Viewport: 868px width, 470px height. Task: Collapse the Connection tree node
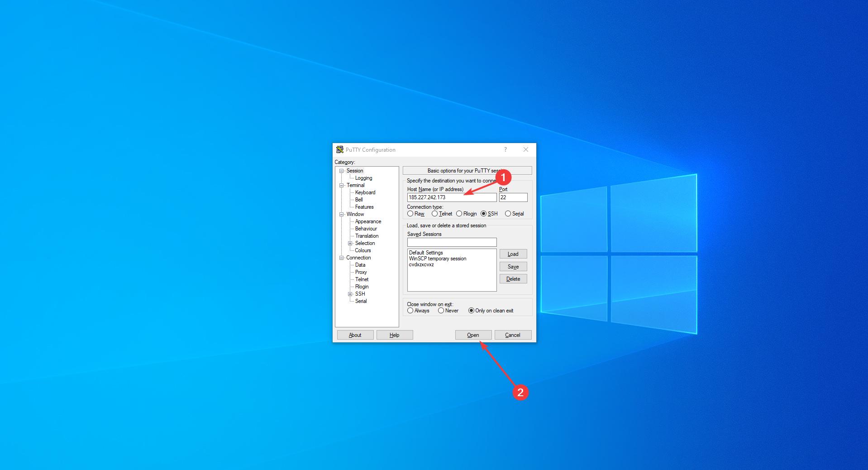tap(342, 258)
